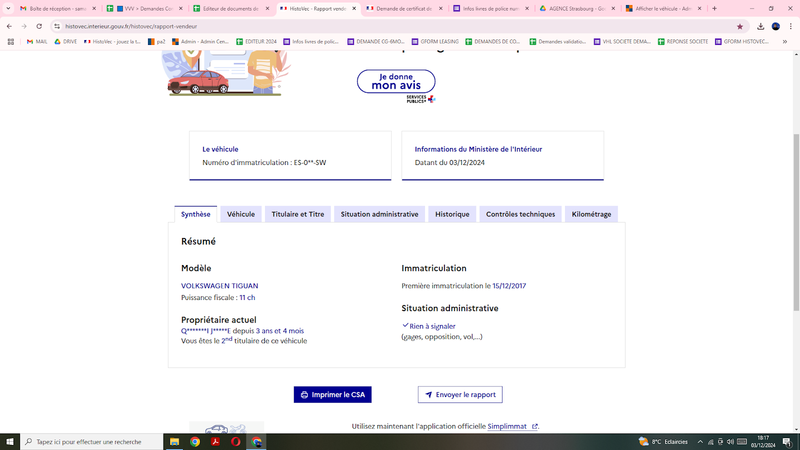This screenshot has width=800, height=450.
Task: Open the MAIL bookmark
Action: (37, 42)
